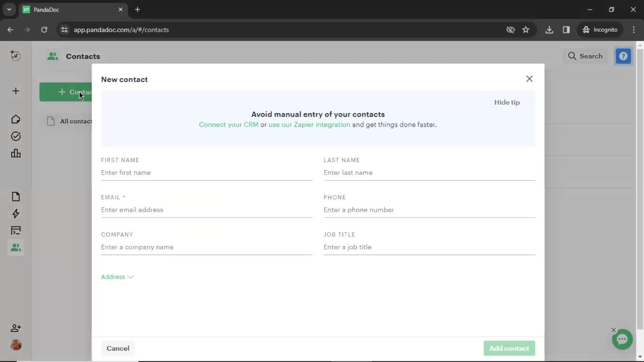The width and height of the screenshot is (644, 362).
Task: Click the analytics/reports icon in sidebar
Action: 16,154
